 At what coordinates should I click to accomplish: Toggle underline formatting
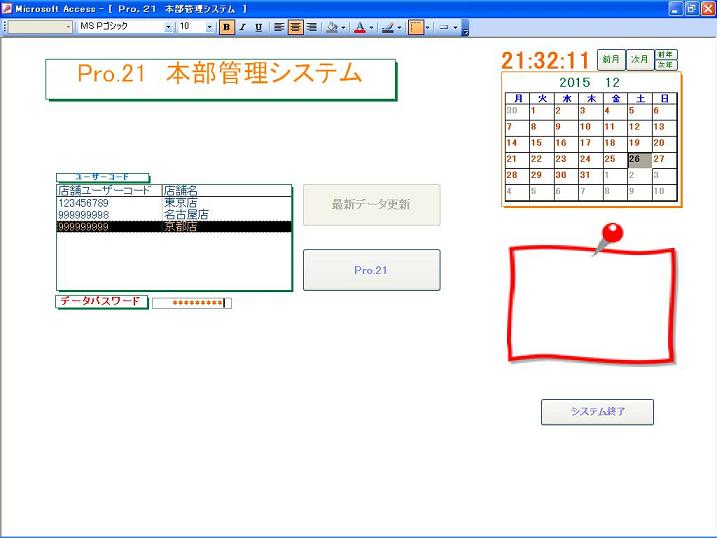tap(258, 27)
